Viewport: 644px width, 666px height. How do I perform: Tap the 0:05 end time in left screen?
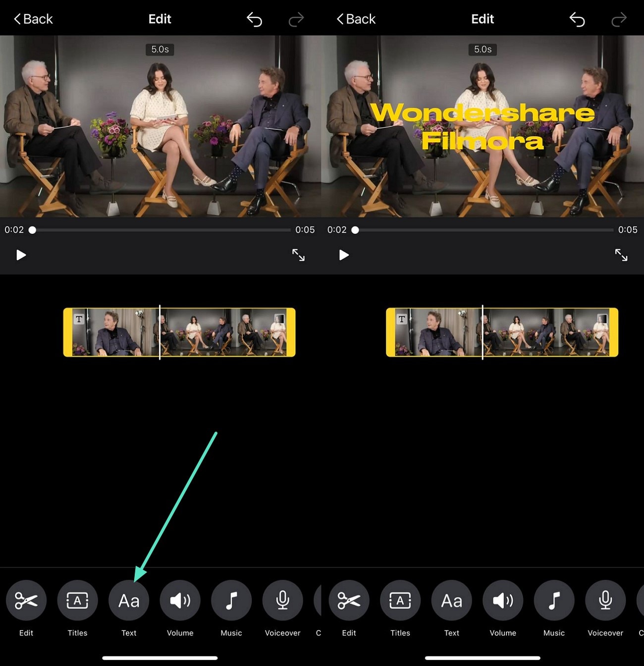(305, 230)
